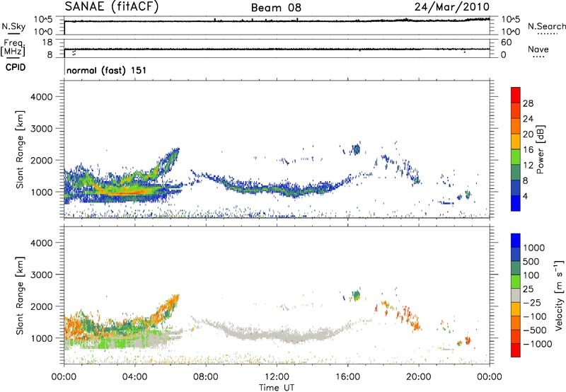The image size is (566, 392).
Task: Select the 20:00 time tick label
Action: tap(419, 377)
